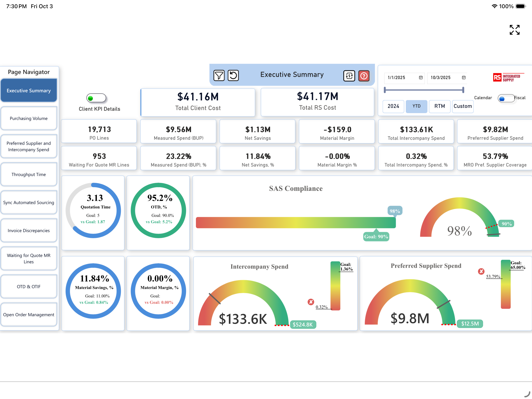
Task: Click the Total Client Cost card
Action: pyautogui.click(x=198, y=102)
